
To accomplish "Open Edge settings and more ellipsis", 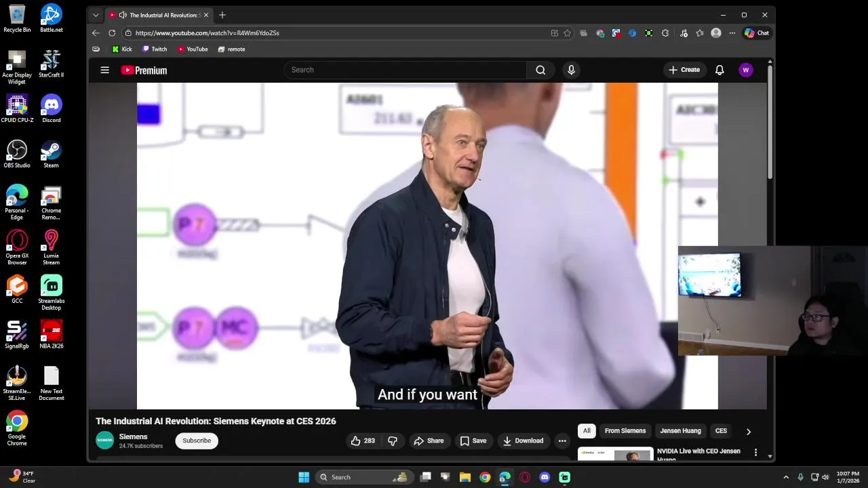I will click(732, 33).
